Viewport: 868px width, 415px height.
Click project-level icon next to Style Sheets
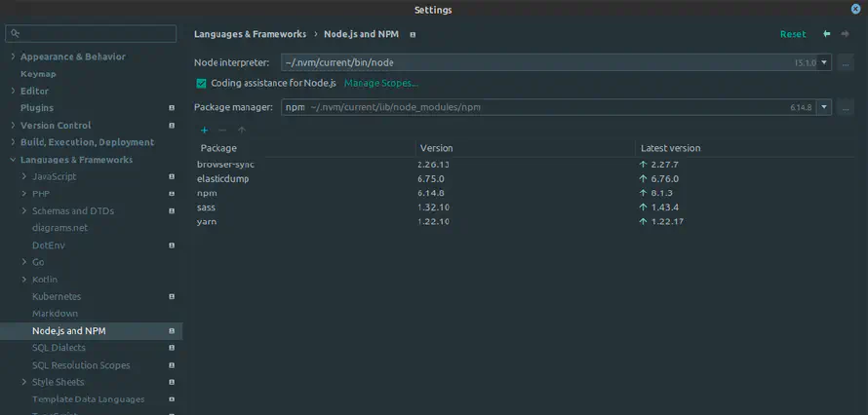[x=172, y=383]
